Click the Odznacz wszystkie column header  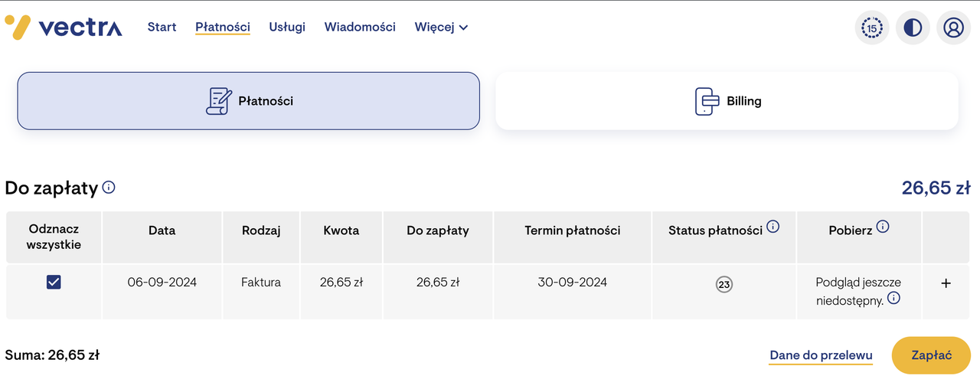point(54,237)
